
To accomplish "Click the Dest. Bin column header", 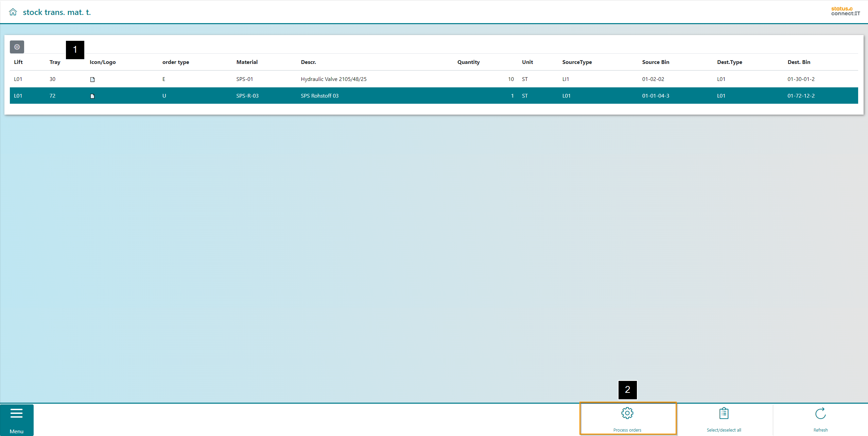I will coord(799,62).
